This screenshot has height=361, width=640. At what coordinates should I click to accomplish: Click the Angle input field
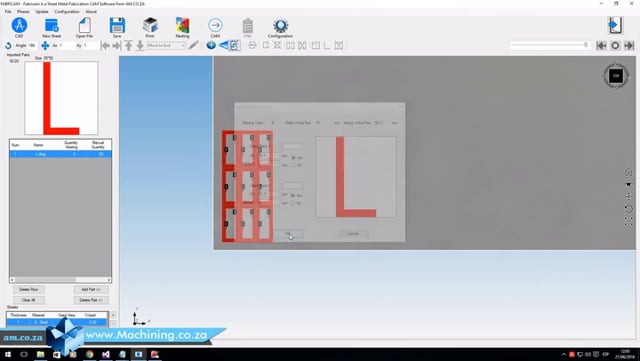(32, 45)
